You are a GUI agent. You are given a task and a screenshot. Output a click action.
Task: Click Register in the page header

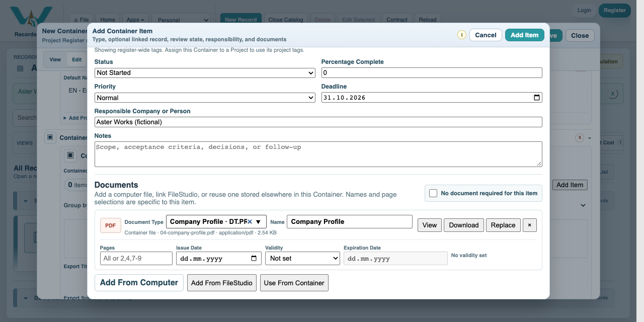615,10
